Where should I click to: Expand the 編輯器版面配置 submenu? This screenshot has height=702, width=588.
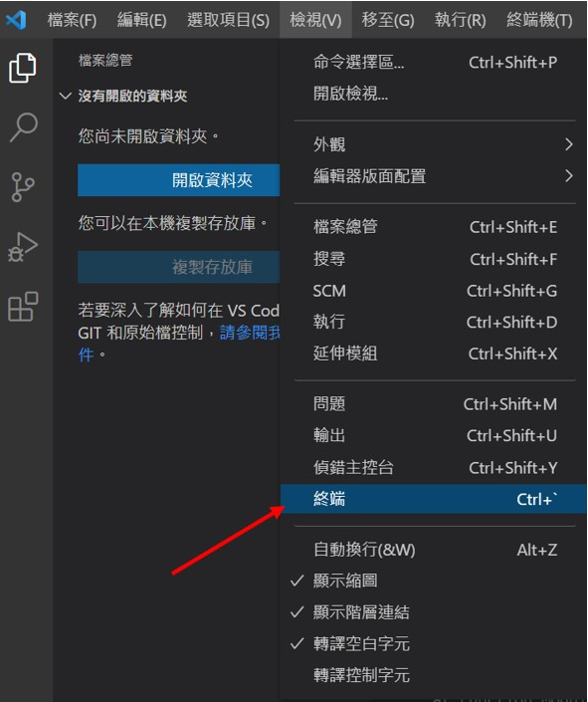433,176
